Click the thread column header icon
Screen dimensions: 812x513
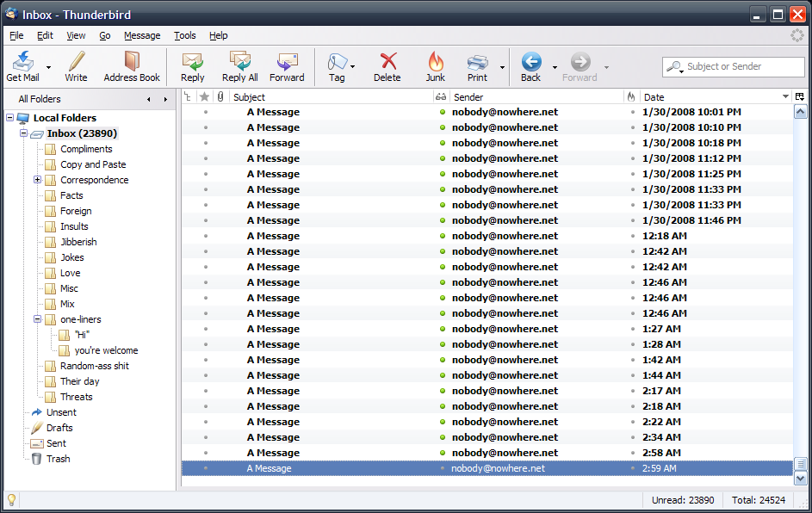coord(188,96)
